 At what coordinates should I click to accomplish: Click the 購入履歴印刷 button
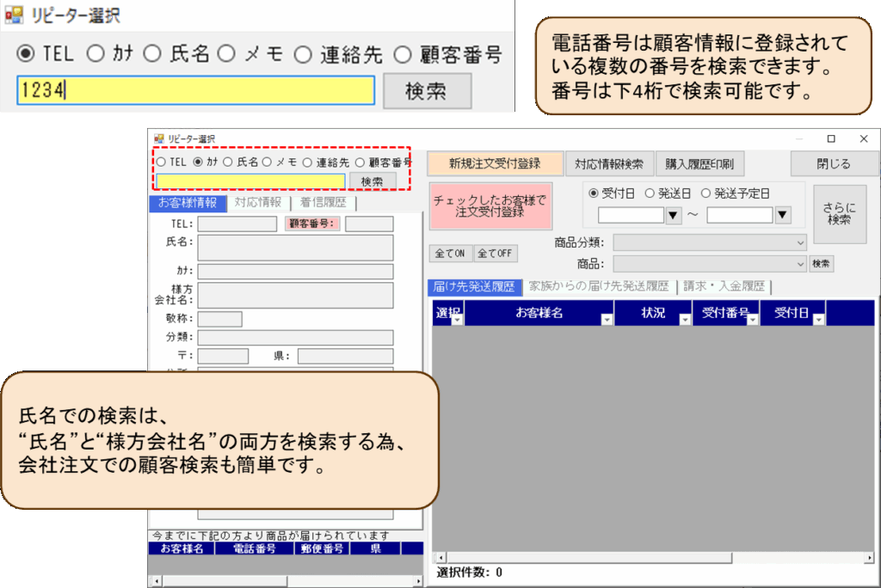point(699,163)
